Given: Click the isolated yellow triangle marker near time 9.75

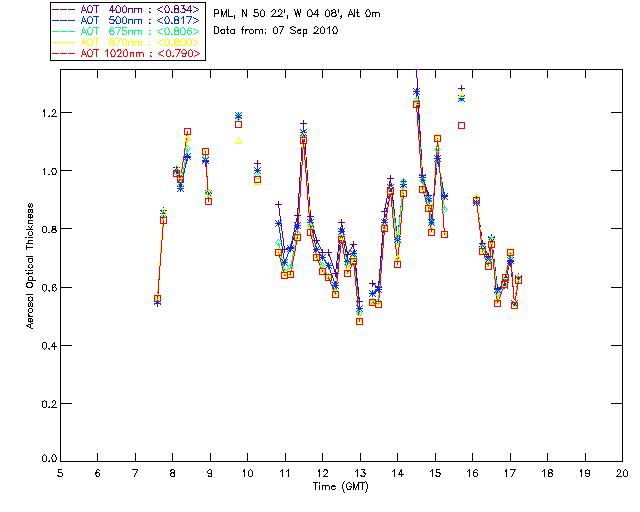Looking at the screenshot, I should coord(239,141).
